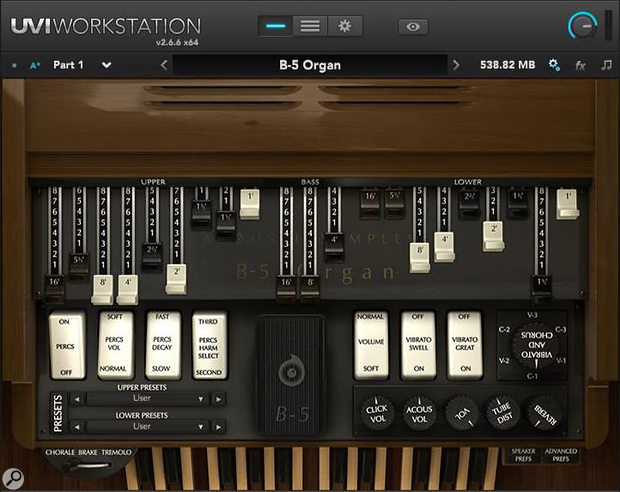The height and width of the screenshot is (492, 620).
Task: Toggle VIBRATO SWELL switch
Action: 418,345
